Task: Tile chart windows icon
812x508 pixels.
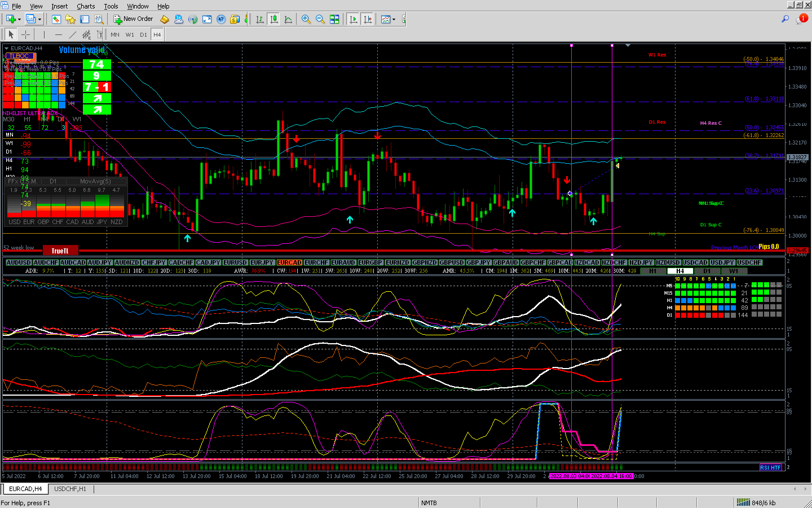Action: [x=334, y=19]
